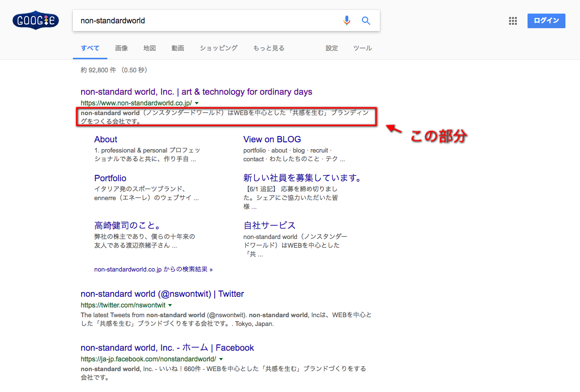Open the Twitter @nswontwit result title
Viewport: 580px width, 392px height.
[x=162, y=294]
